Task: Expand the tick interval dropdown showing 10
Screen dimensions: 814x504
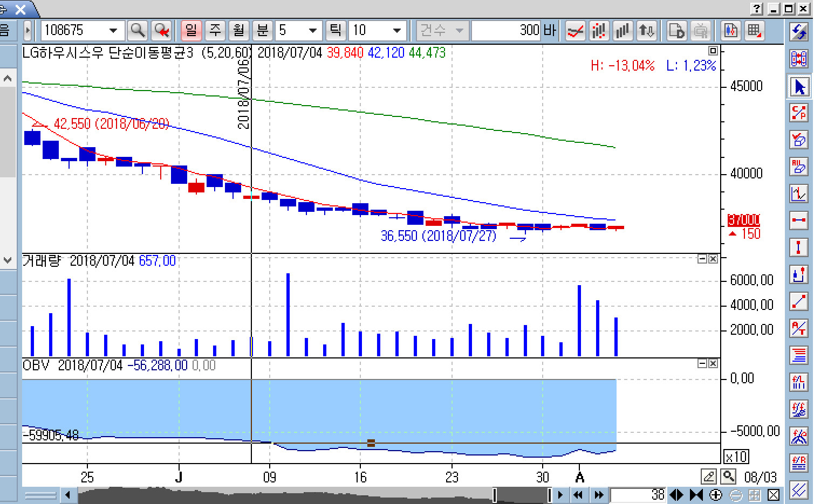Action: [396, 31]
